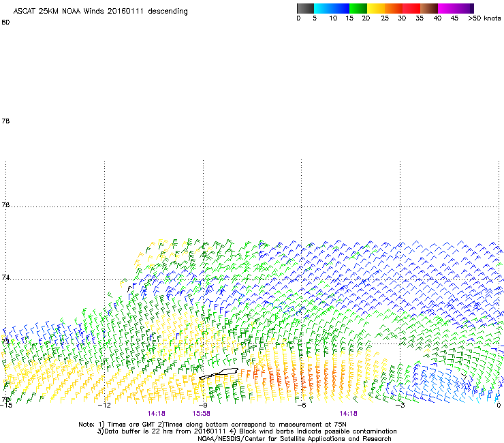The image size is (504, 443).
Task: Click the red 30-35 knots color segment
Action: click(x=411, y=8)
